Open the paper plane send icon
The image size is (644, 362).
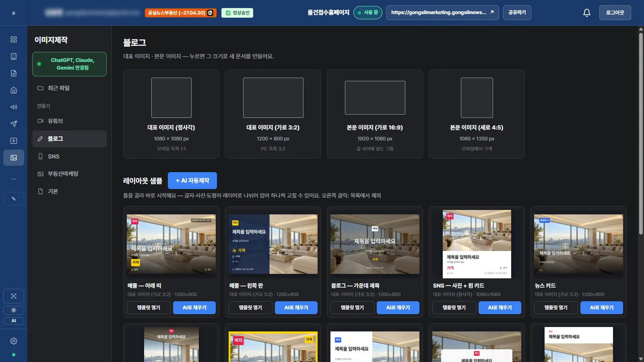[x=14, y=124]
